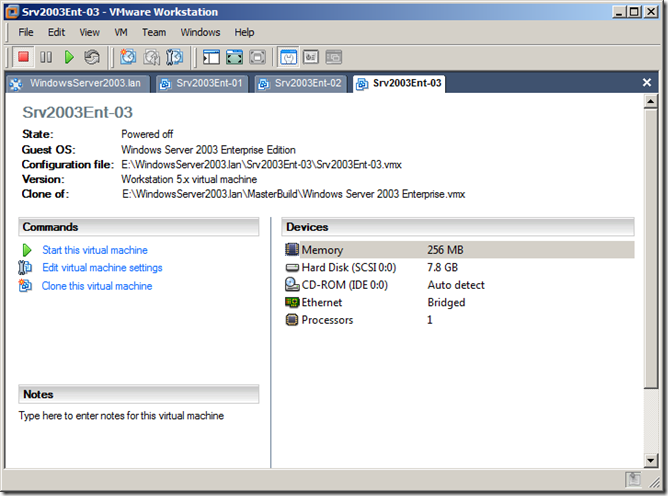
Task: Select the Processors row
Action: [x=460, y=320]
